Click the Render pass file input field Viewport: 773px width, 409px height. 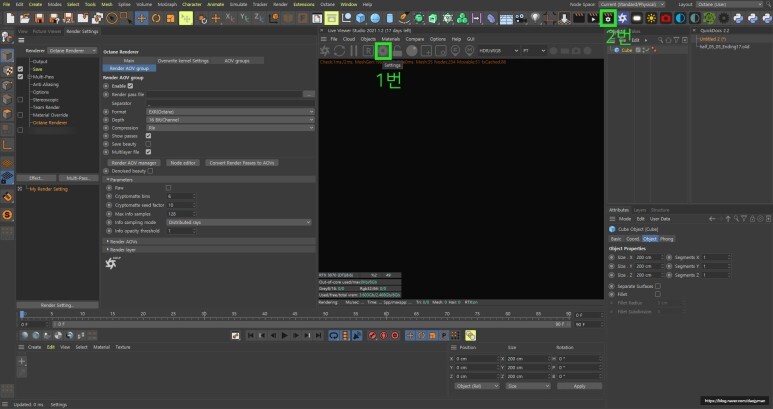pos(224,94)
